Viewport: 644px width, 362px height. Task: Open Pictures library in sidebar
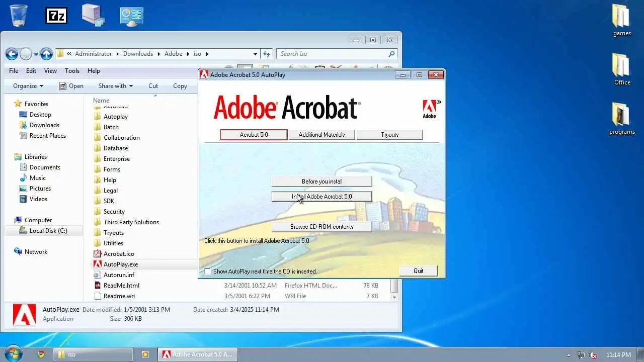(35, 189)
